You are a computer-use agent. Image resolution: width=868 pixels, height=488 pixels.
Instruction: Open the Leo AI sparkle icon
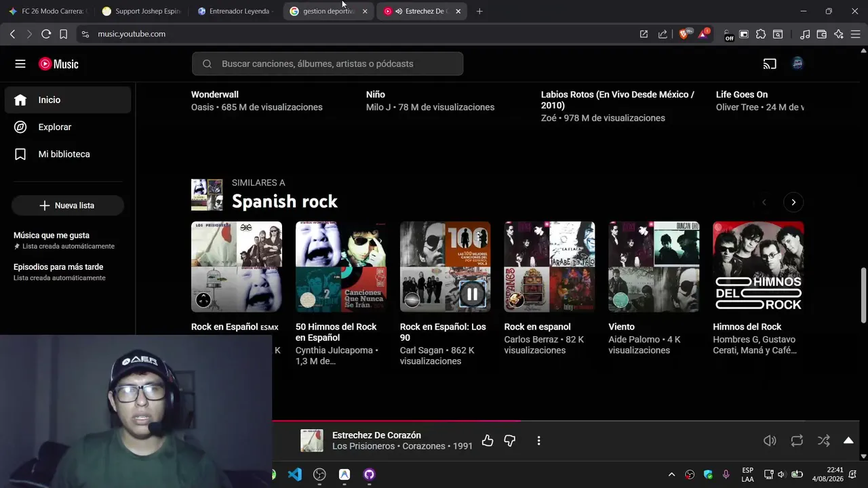(839, 34)
